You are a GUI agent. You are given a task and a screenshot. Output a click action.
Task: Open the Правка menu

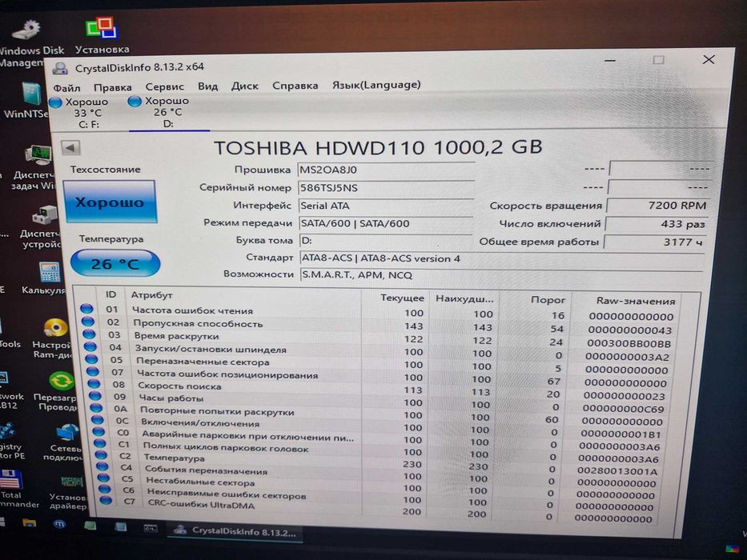112,88
